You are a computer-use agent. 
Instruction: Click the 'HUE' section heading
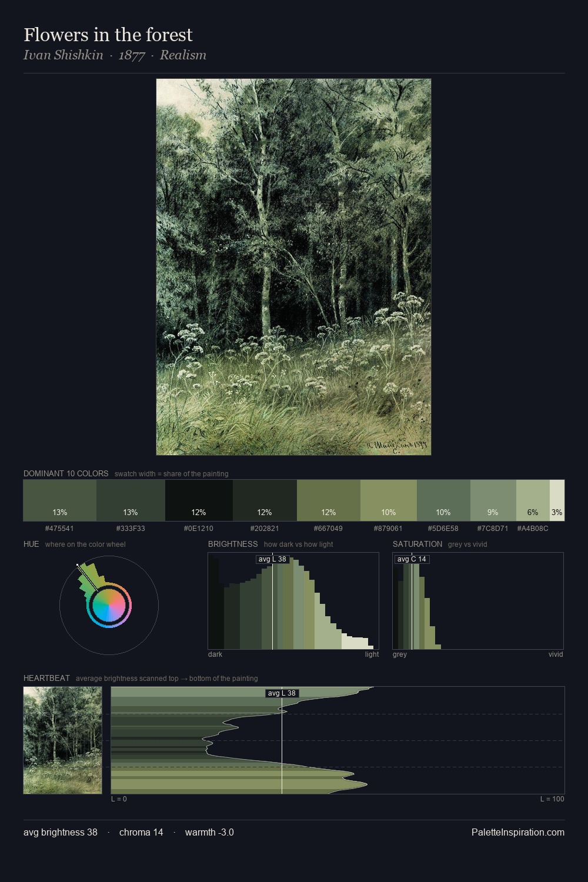click(31, 544)
